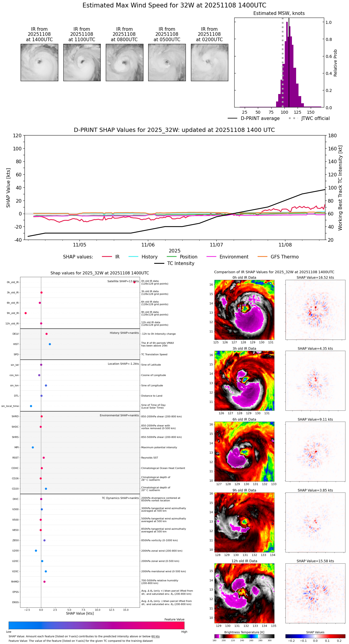Image resolution: width=349 pixels, height=644 pixels.
Task: Click the GFS Thermo legend entry
Action: (x=278, y=257)
